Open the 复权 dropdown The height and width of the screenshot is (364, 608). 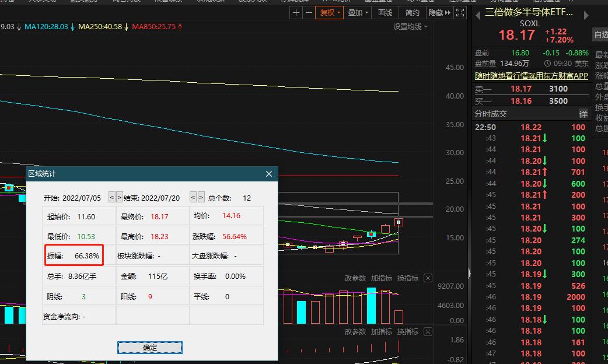pos(330,12)
